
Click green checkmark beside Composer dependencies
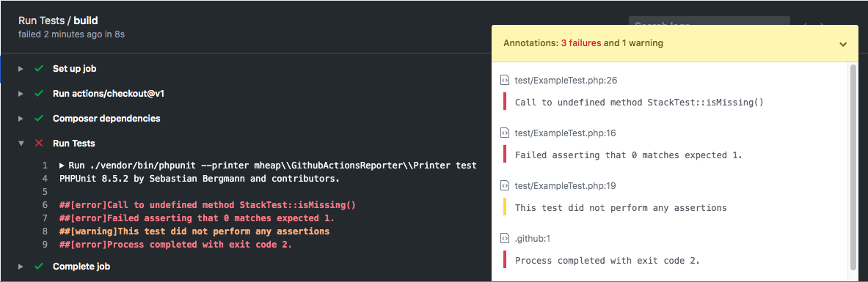click(39, 119)
